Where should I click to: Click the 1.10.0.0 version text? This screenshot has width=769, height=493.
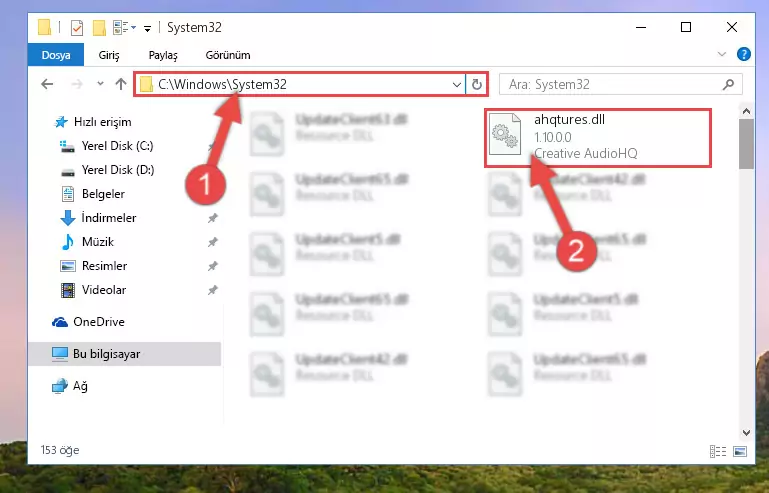click(x=553, y=137)
